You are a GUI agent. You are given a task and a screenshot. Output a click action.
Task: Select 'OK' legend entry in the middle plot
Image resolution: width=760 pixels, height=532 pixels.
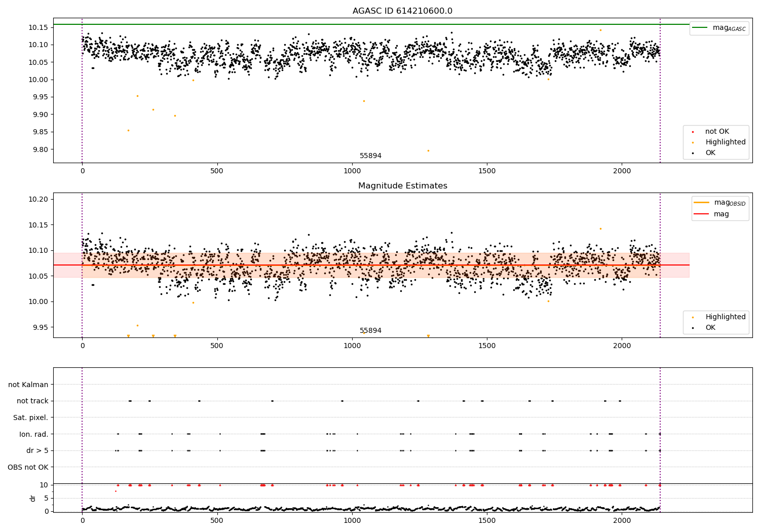click(710, 328)
